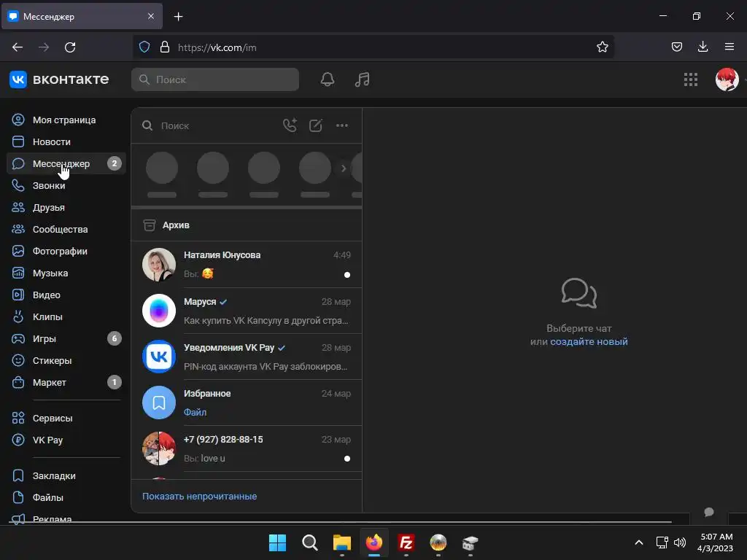Open the VK notifications bell
This screenshot has height=560, width=747.
328,79
